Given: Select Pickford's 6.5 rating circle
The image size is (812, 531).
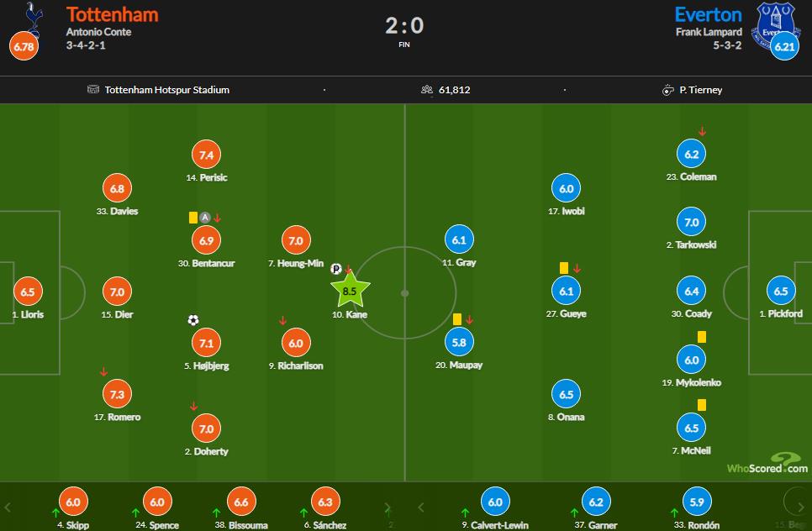Looking at the screenshot, I should pyautogui.click(x=780, y=292).
